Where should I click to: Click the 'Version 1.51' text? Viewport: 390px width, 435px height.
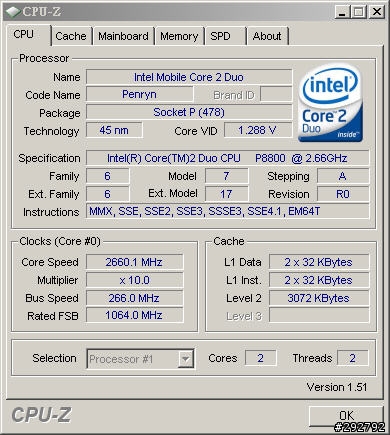tap(337, 387)
